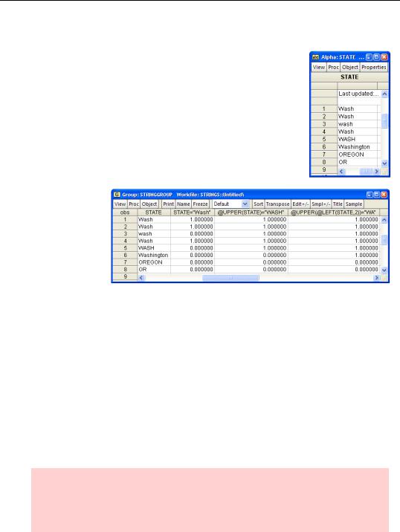
Task: Open View menu in Alpha STATE window
Action: click(318, 67)
